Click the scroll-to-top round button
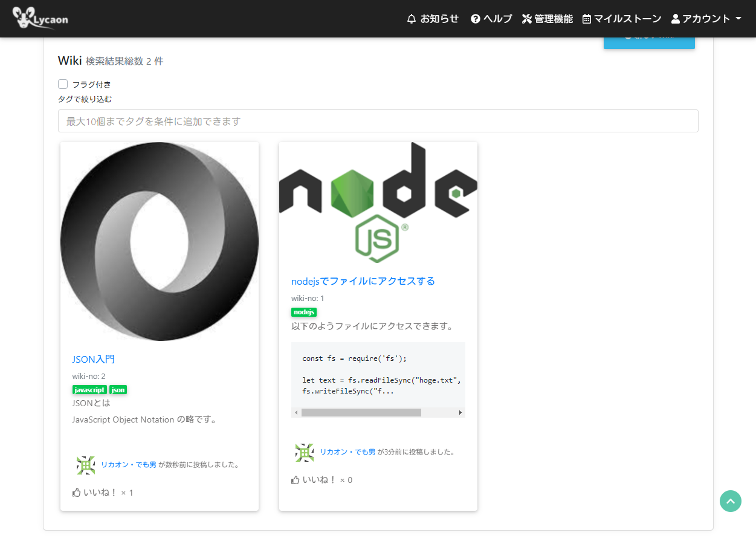The width and height of the screenshot is (756, 541). click(731, 501)
